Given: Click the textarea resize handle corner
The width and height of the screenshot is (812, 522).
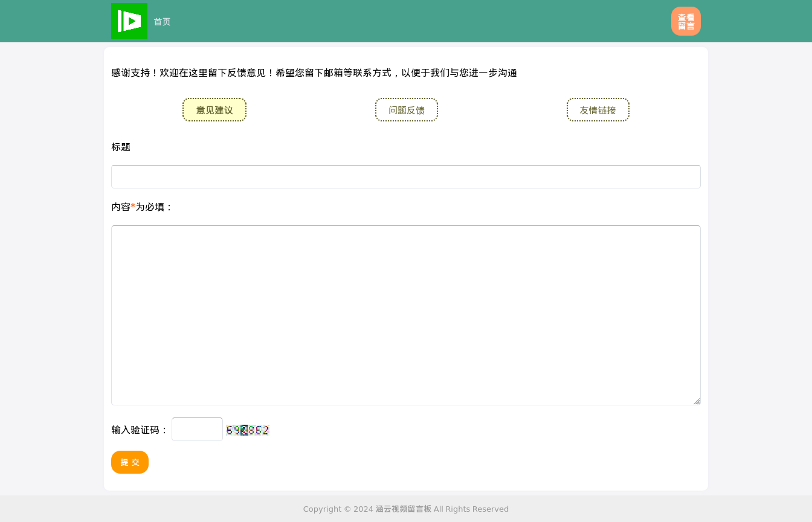Looking at the screenshot, I should coord(697,401).
